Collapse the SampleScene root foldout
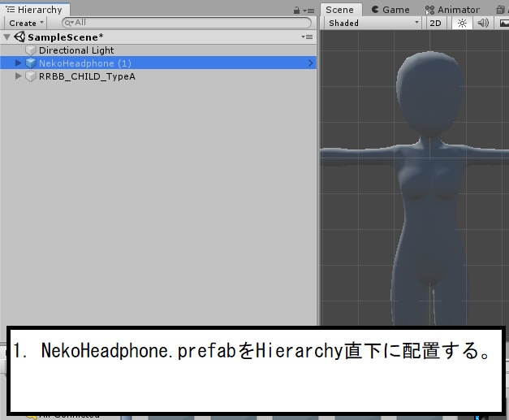Image resolution: width=509 pixels, height=420 pixels. [6, 37]
